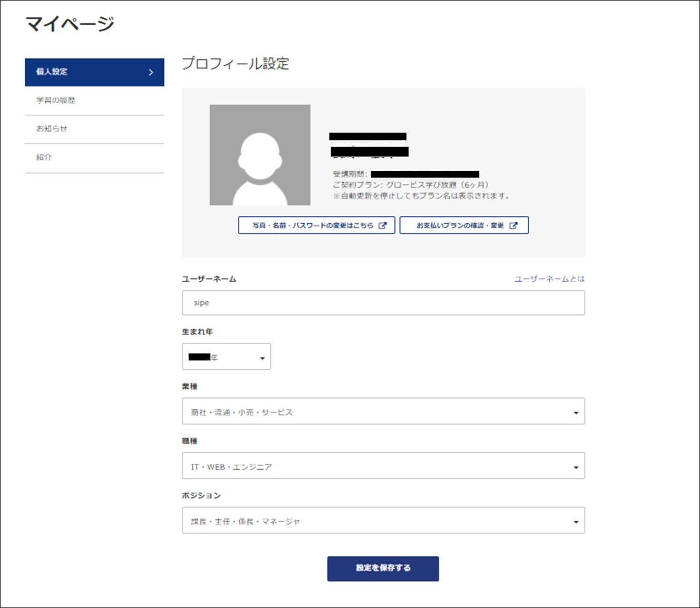This screenshot has height=608, width=700.
Task: Click the プロフィール設定 section title
Action: click(x=236, y=64)
